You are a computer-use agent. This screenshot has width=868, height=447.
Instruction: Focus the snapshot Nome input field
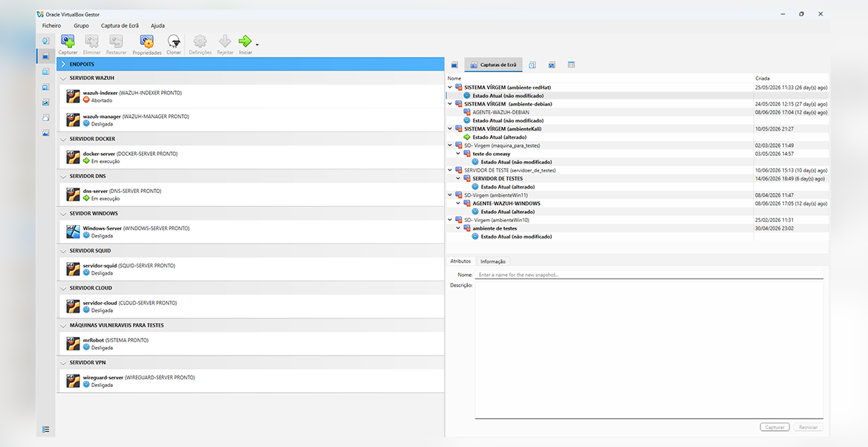[650, 275]
